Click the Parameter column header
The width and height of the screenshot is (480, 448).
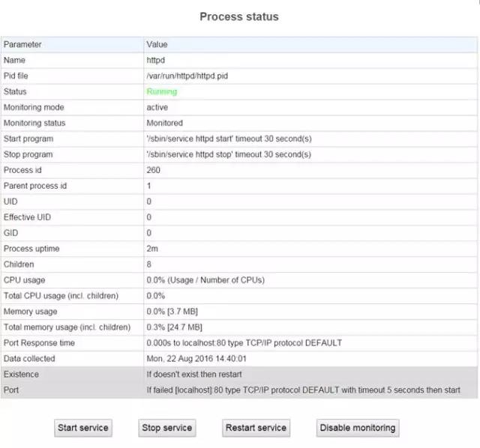(22, 44)
